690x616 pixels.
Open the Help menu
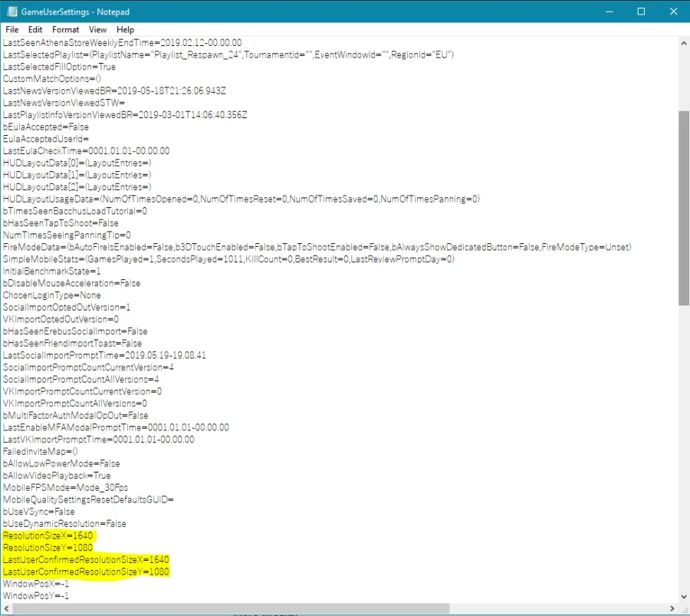coord(126,29)
